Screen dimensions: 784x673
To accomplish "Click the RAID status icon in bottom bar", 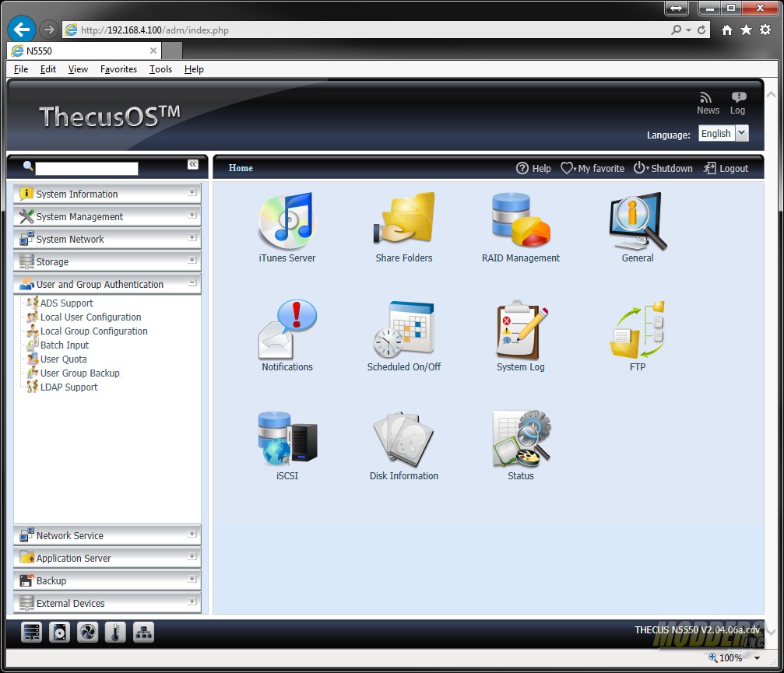I will click(31, 633).
